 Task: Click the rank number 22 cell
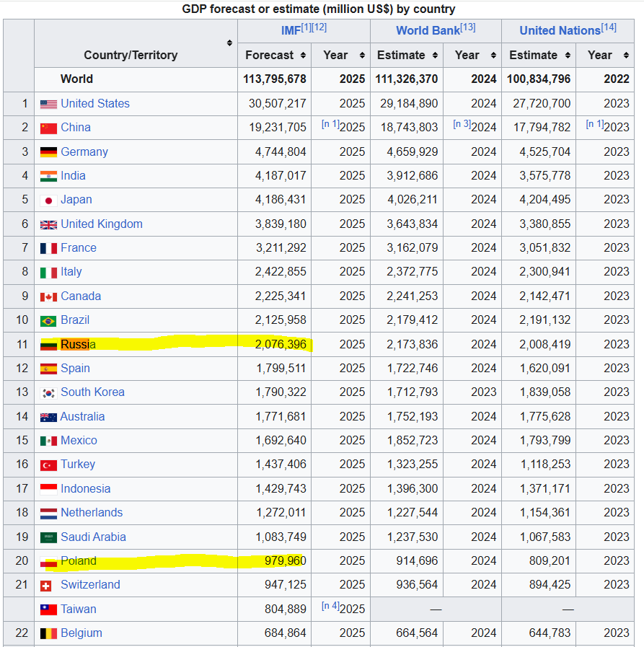pyautogui.click(x=19, y=633)
